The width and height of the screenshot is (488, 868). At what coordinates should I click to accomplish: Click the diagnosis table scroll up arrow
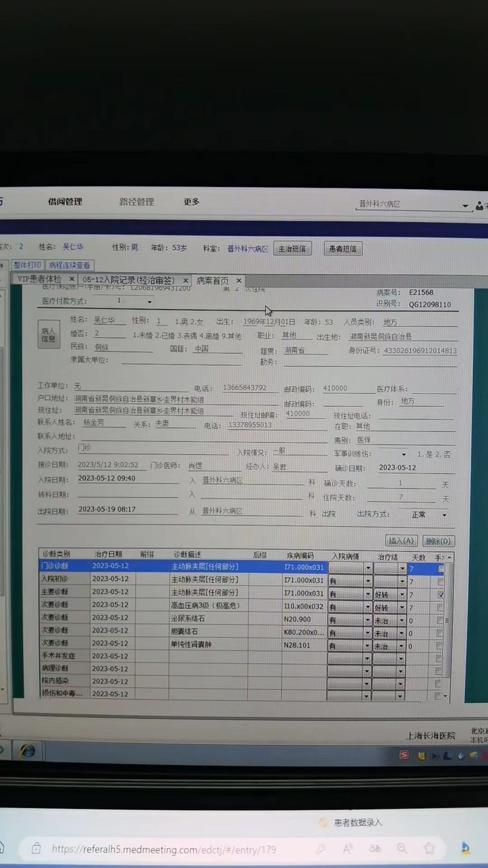point(450,557)
